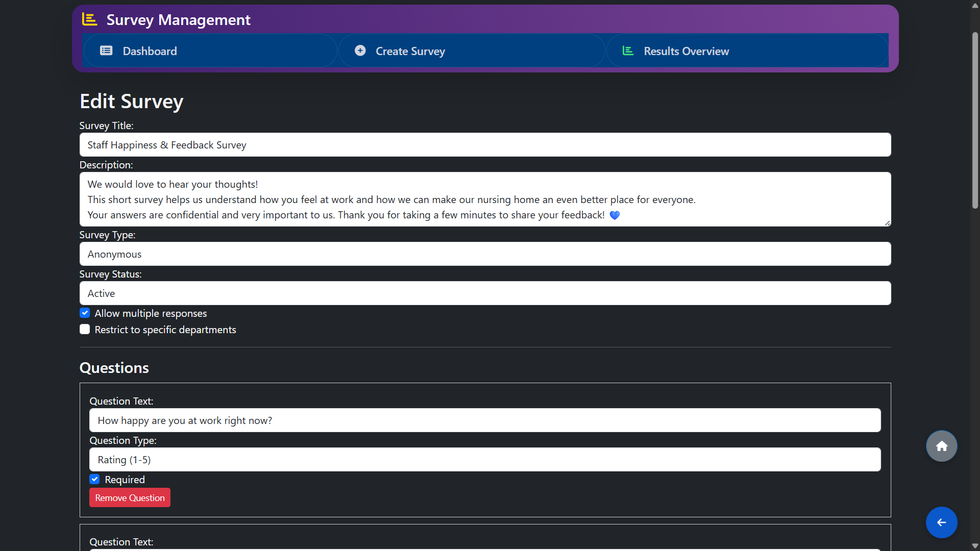
Task: Open the Question Type dropdown showing Rating (1-5)
Action: pos(485,459)
